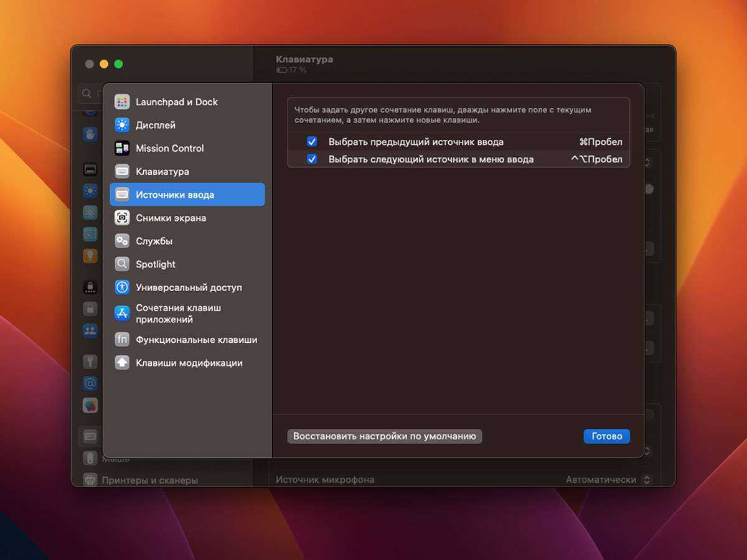Select the Службы gears icon
Viewport: 747px width, 560px height.
122,241
